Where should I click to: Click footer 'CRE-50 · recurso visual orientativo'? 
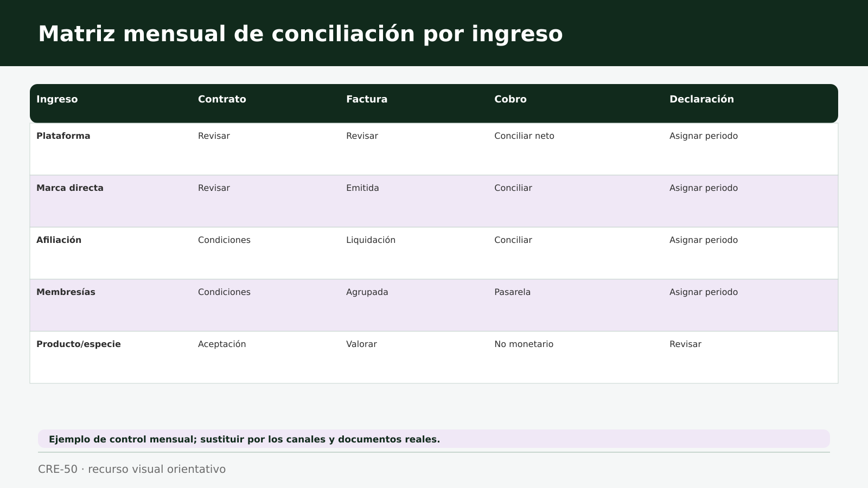(x=132, y=469)
